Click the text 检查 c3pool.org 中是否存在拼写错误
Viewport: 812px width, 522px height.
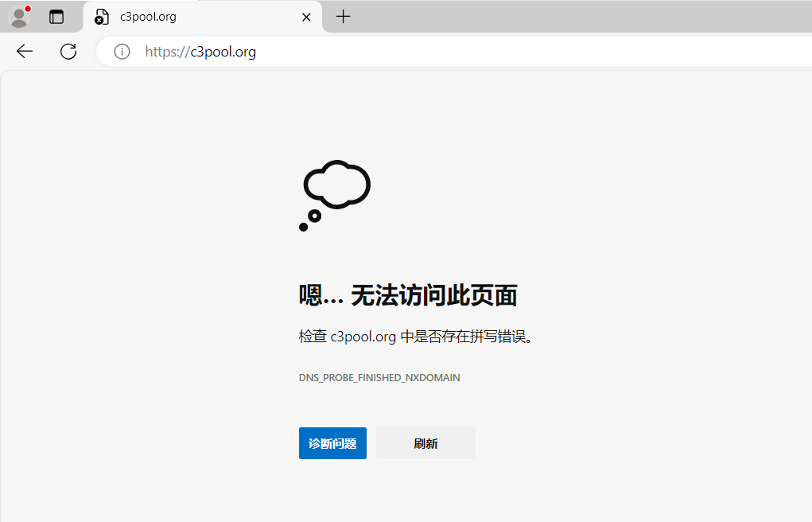(x=416, y=337)
